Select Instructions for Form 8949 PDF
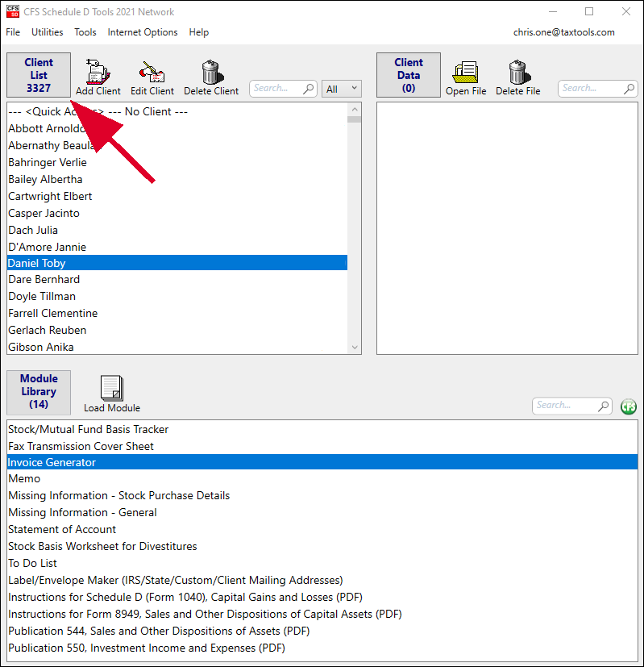The image size is (644, 667). 322,615
